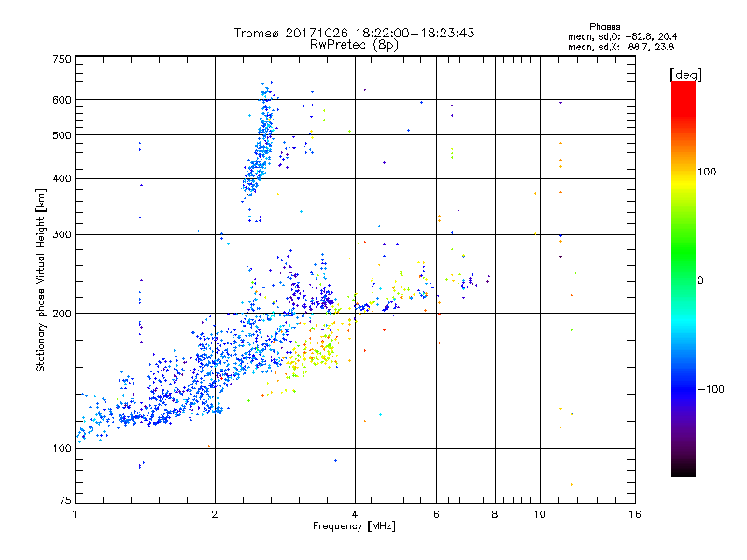The width and height of the screenshot is (747, 560).
Task: Click the "600" height tick label
Action: click(x=62, y=100)
